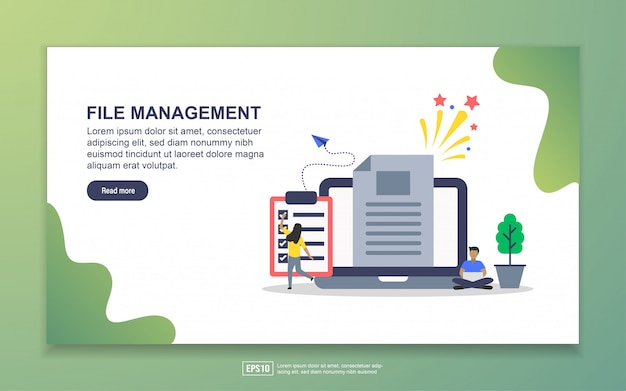
Task: Click the red clipboard checklist
Action: [x=301, y=234]
